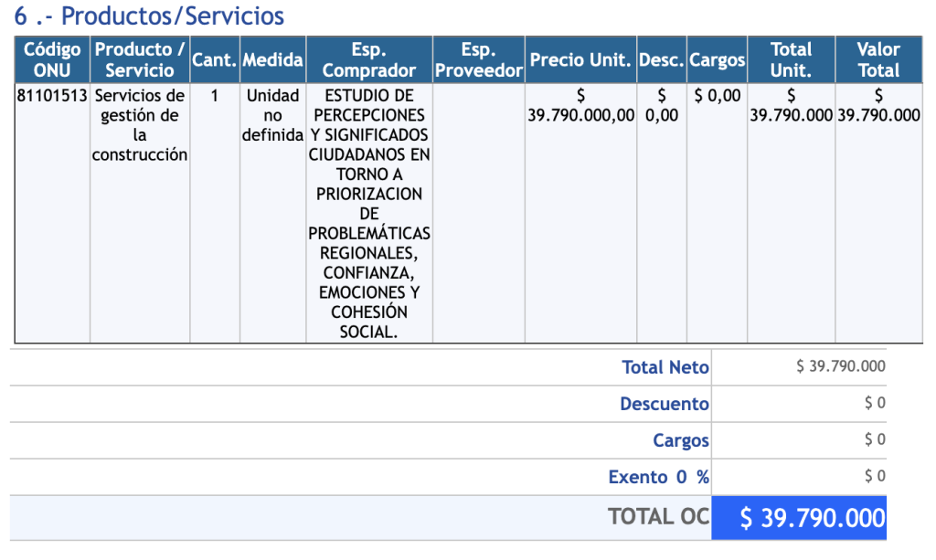Screen dimensions: 936x560
Task: Select the Total Neto amount $ 39.790.000
Action: pos(840,366)
